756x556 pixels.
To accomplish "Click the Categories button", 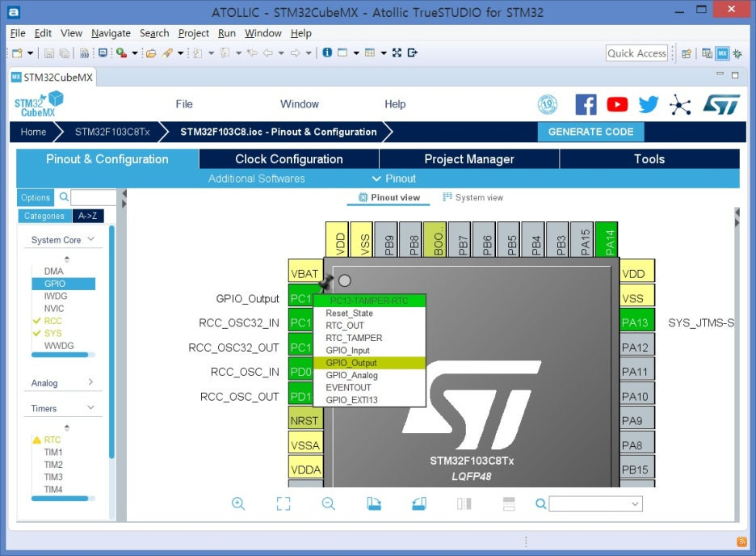I will pos(44,216).
